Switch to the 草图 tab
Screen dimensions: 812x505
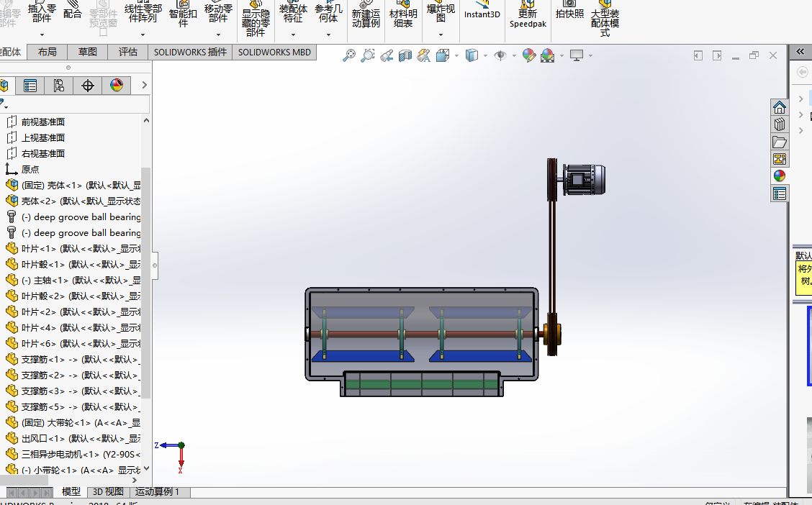88,52
